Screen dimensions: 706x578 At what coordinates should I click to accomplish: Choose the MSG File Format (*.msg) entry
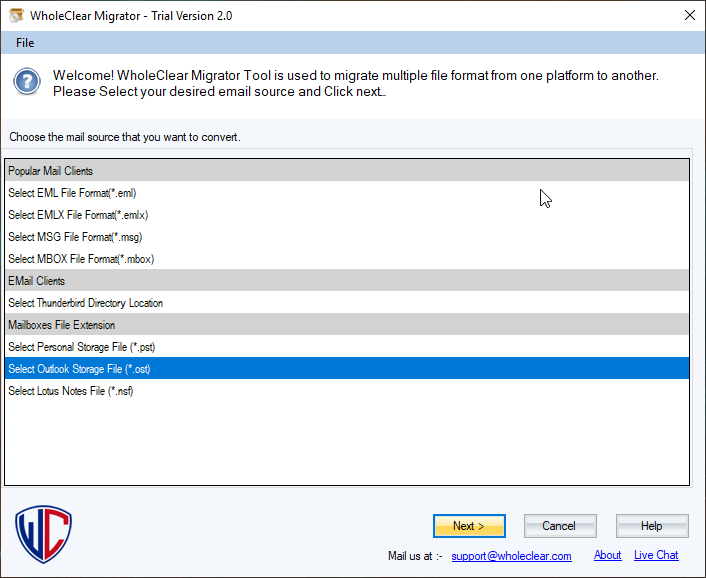[74, 237]
